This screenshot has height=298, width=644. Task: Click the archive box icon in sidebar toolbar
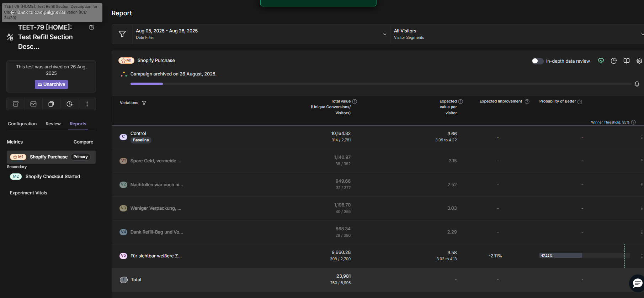(x=16, y=104)
